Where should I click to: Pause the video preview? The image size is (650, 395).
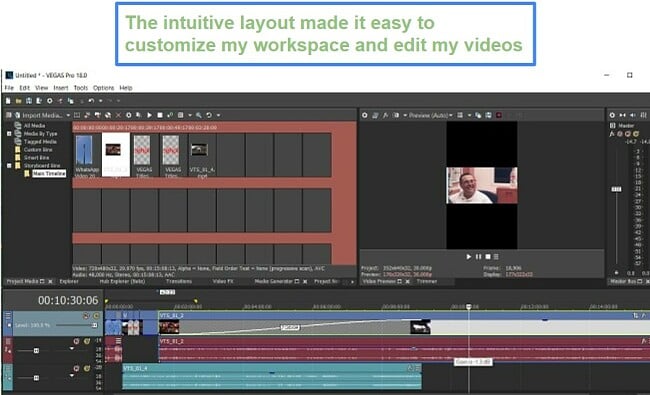(478, 257)
